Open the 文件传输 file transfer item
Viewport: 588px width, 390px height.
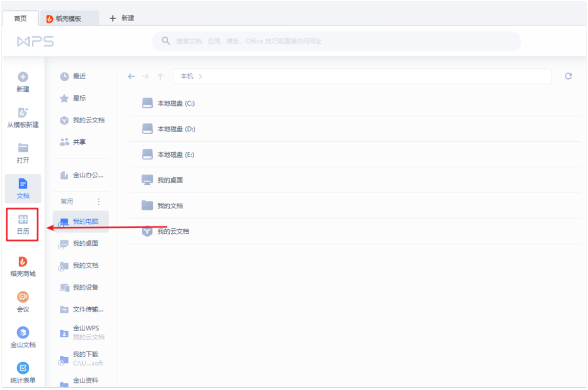coord(84,309)
